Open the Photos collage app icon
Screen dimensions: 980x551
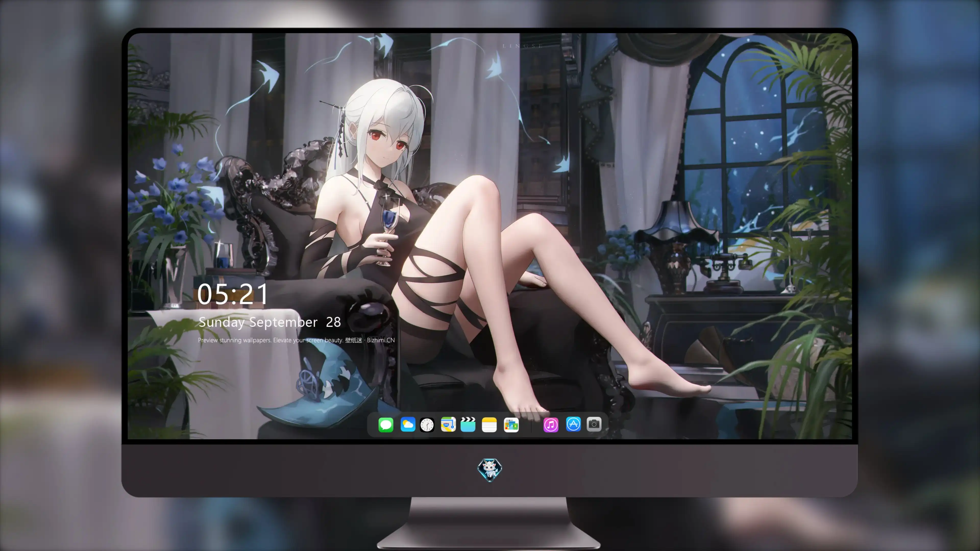[511, 425]
